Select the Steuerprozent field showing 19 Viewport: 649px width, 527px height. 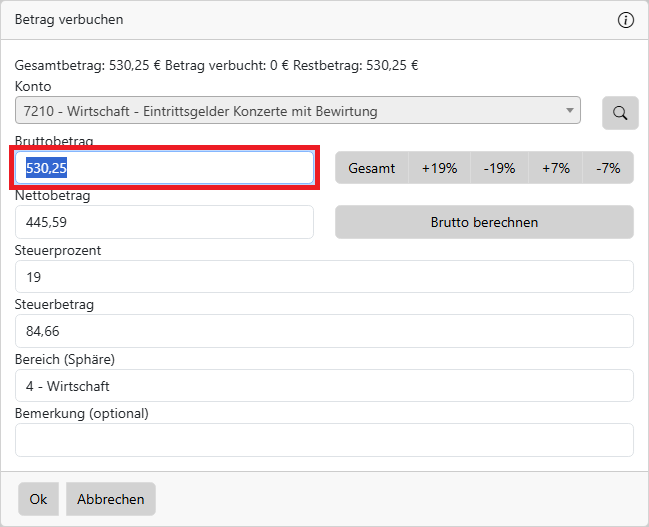pos(324,277)
